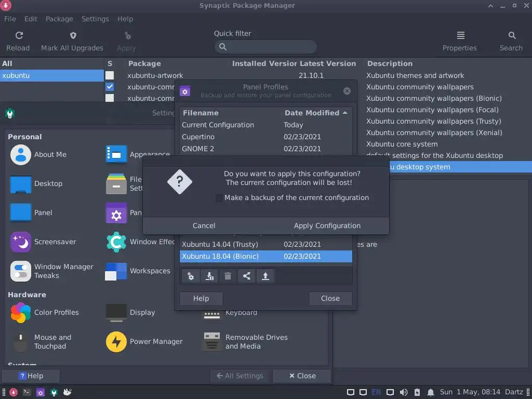Click the battery power icon in system tray
This screenshot has height=399, width=532.
click(x=417, y=393)
